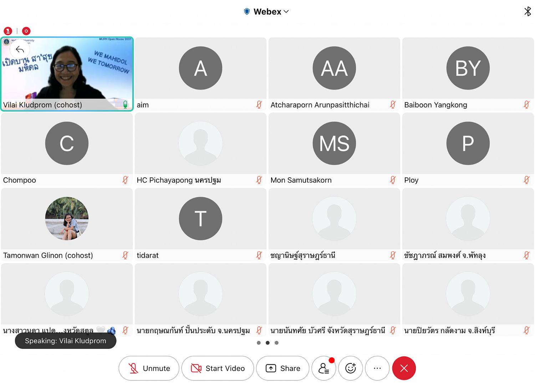Screen dimensions: 535x392
Task: Select Mon Samutsakorn's MS avatar tile
Action: click(334, 143)
